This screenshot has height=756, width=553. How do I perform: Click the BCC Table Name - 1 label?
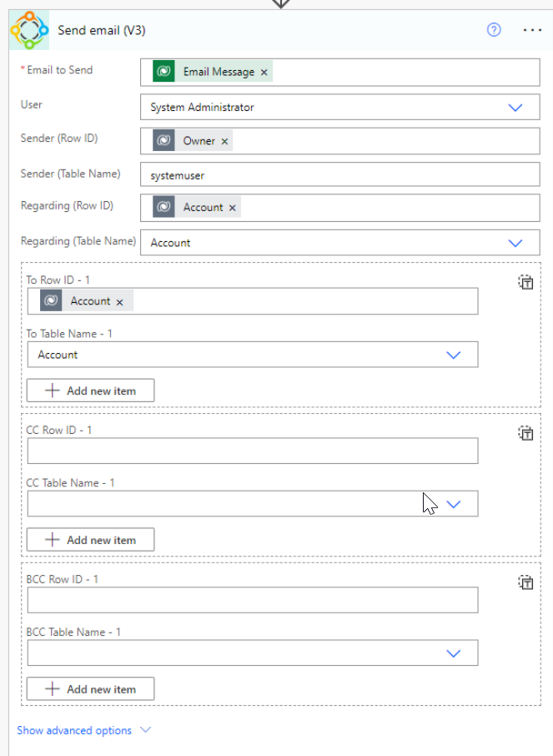(x=73, y=633)
